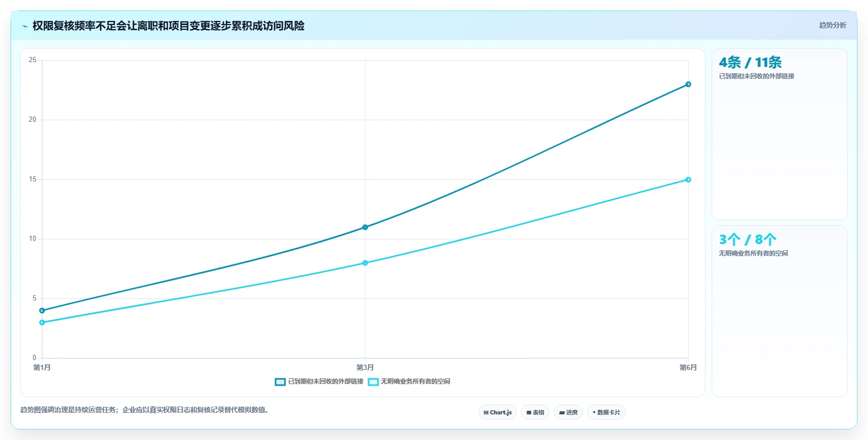Image resolution: width=868 pixels, height=440 pixels.
Task: Click the 5 y-axis label
Action: tap(35, 298)
